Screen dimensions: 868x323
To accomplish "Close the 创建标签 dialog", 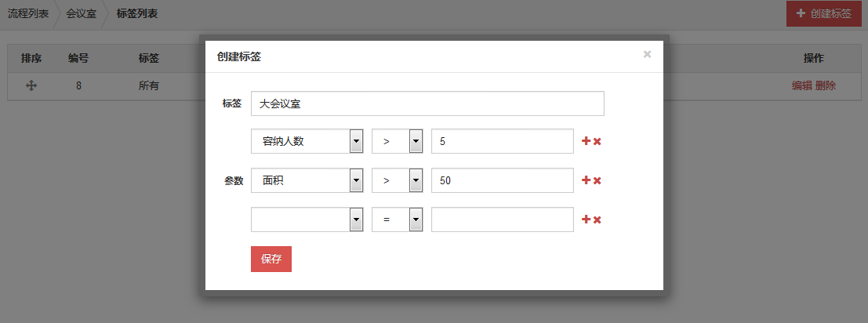I will point(647,54).
